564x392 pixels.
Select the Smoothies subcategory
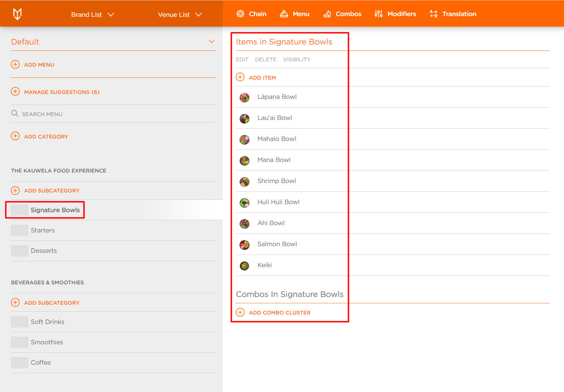[x=47, y=342]
